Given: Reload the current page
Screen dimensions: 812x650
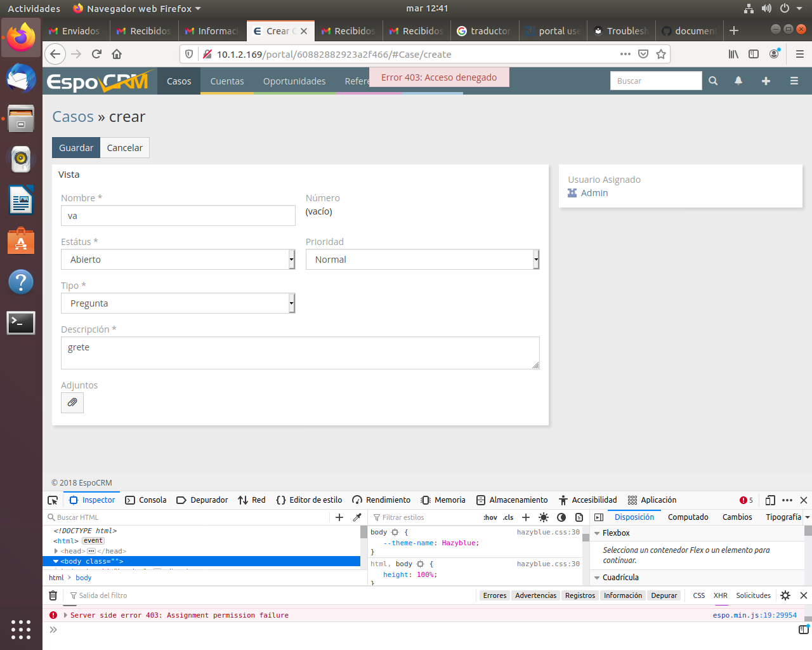Looking at the screenshot, I should (x=96, y=54).
